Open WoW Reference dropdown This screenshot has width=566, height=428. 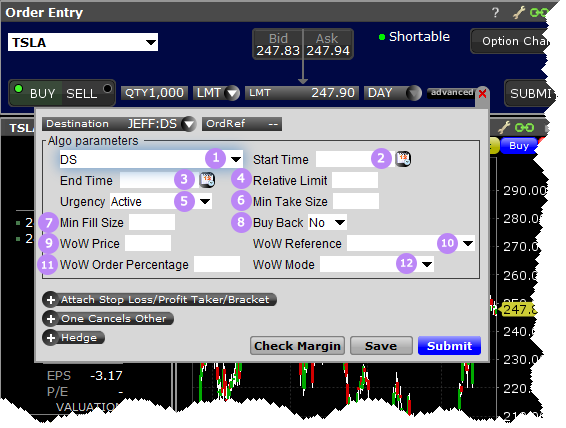coord(468,243)
